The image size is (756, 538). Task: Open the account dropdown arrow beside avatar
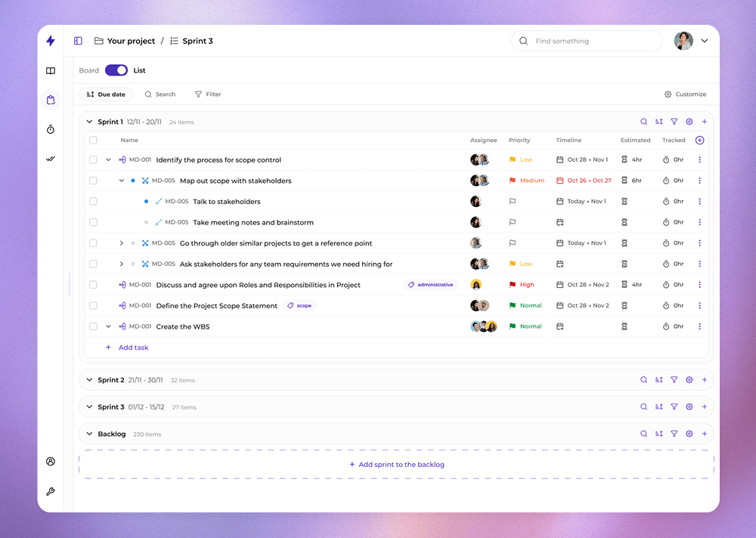[705, 41]
